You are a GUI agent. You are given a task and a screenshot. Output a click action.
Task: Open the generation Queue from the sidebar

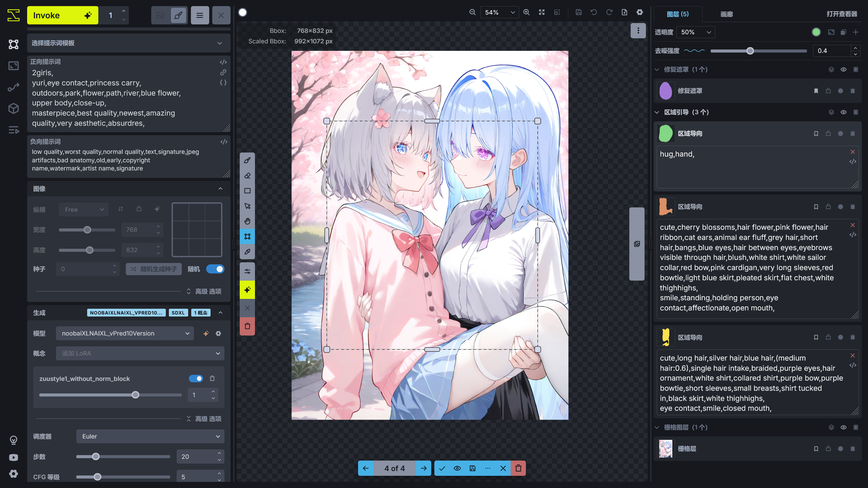pos(14,130)
